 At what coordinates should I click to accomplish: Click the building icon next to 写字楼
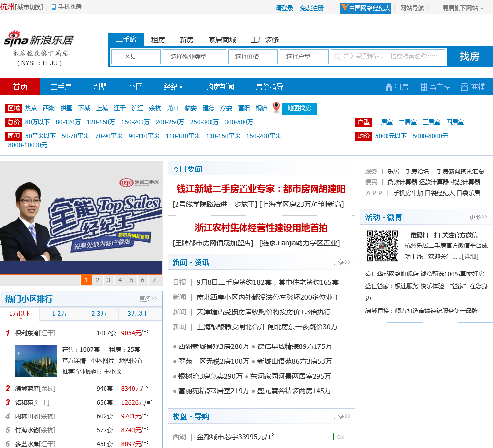click(x=424, y=87)
